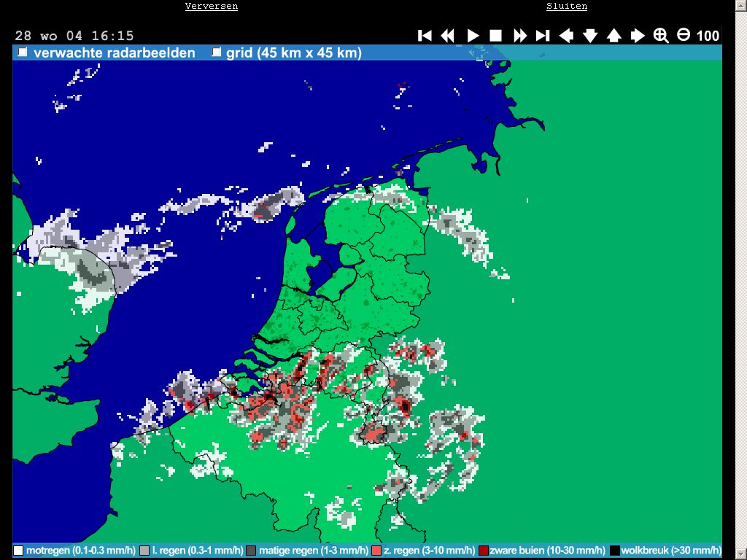Screen dimensions: 747x560
Task: Click the timestamp 28 wo 04 16:15
Action: pos(74,36)
